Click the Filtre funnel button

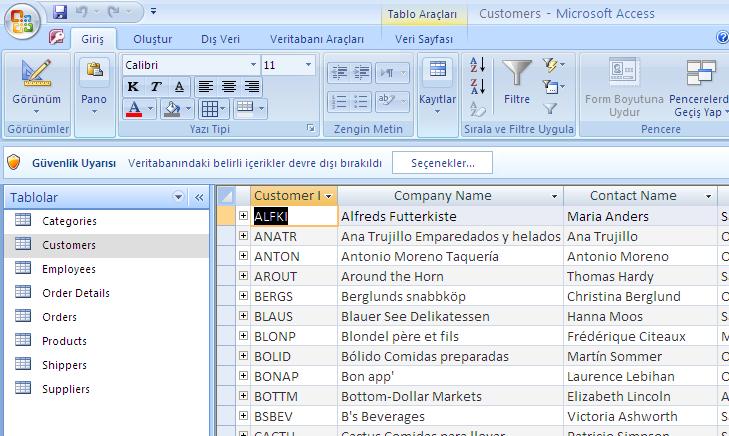tap(517, 82)
